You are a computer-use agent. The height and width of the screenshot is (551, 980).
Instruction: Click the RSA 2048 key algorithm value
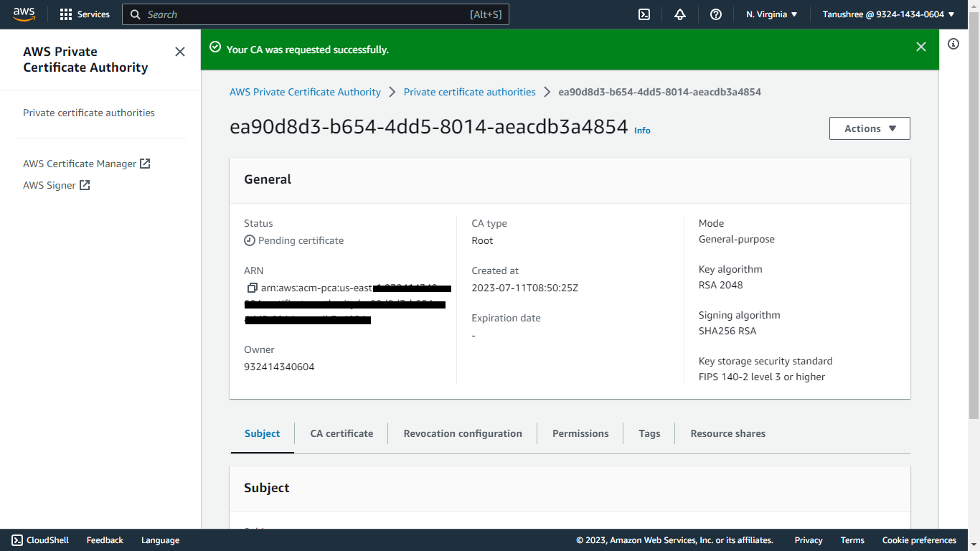(x=720, y=285)
